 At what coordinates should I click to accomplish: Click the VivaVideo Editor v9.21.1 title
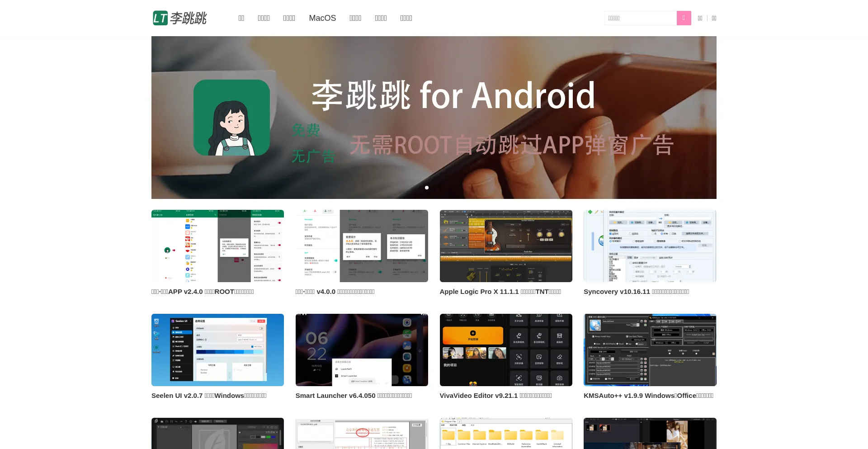click(495, 396)
